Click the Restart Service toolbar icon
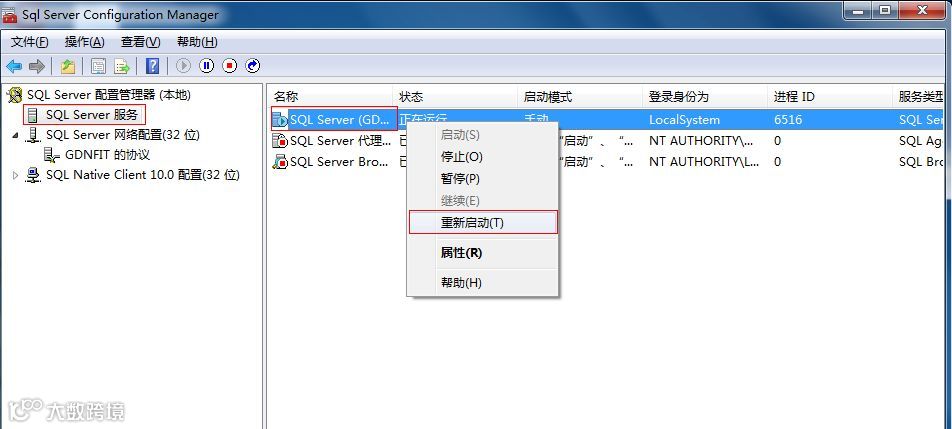The width and height of the screenshot is (952, 429). 253,66
